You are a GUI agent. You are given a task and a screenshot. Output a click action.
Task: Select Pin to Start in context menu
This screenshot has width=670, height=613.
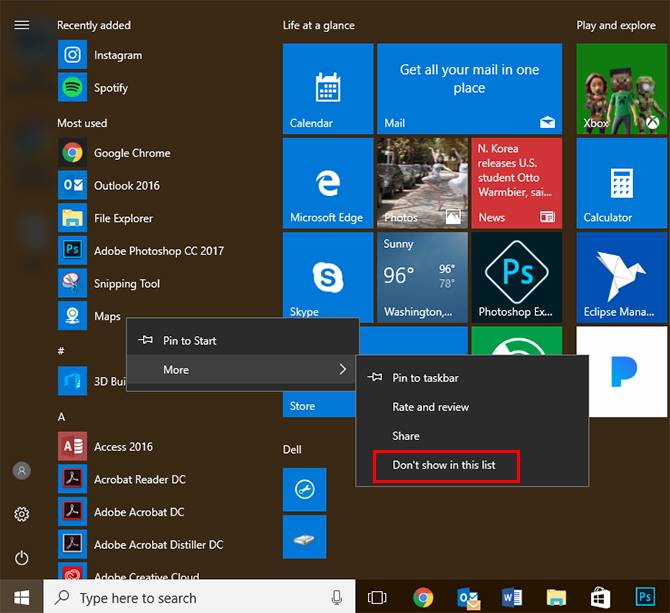[x=243, y=340]
